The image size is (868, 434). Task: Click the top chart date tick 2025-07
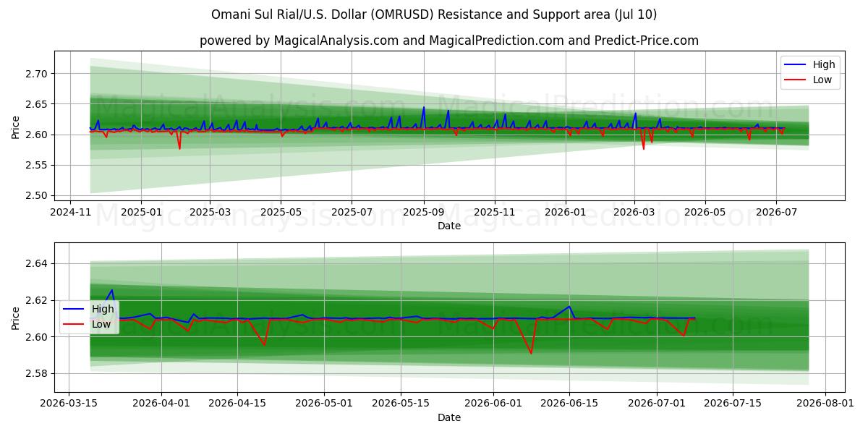pyautogui.click(x=352, y=213)
